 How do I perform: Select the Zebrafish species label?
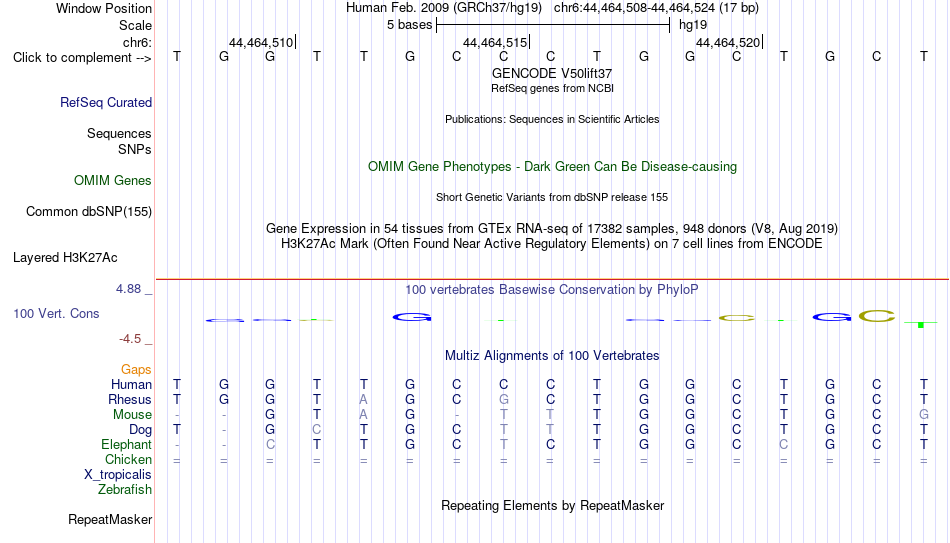(125, 490)
